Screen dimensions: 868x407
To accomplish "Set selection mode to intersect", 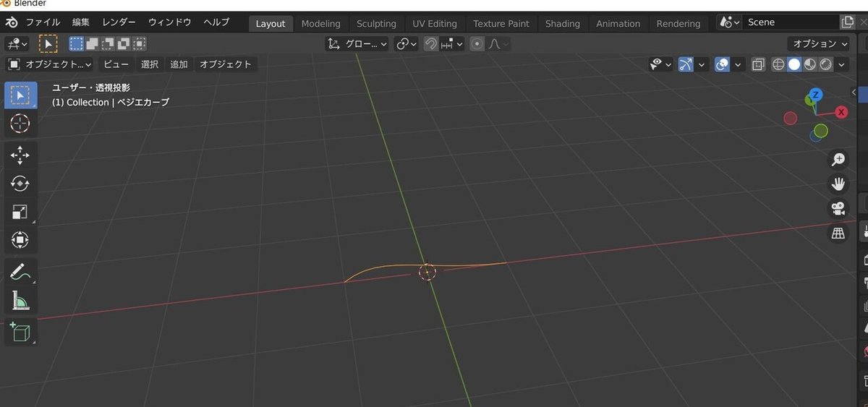I will click(x=140, y=44).
